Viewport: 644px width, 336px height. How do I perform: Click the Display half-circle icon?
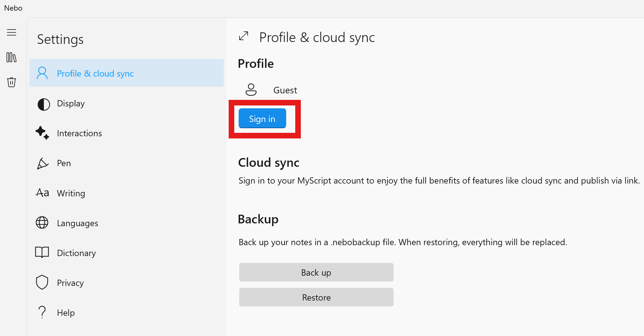(44, 104)
